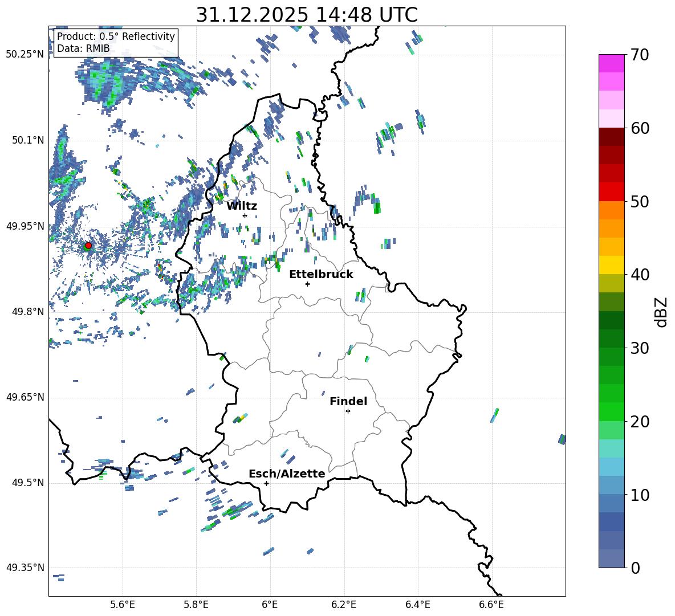Pick the bright red colorbar swatch above 50
The width and height of the screenshot is (675, 616).
(x=611, y=191)
